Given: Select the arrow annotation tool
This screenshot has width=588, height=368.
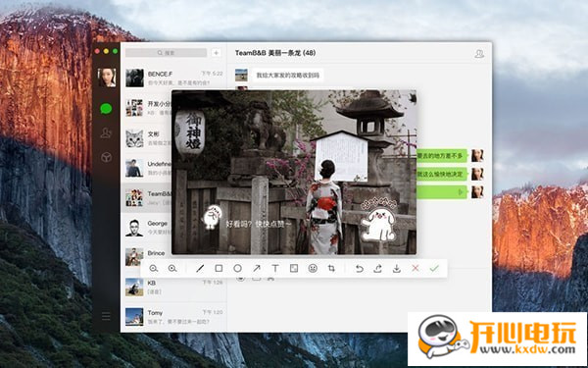Looking at the screenshot, I should click(257, 269).
